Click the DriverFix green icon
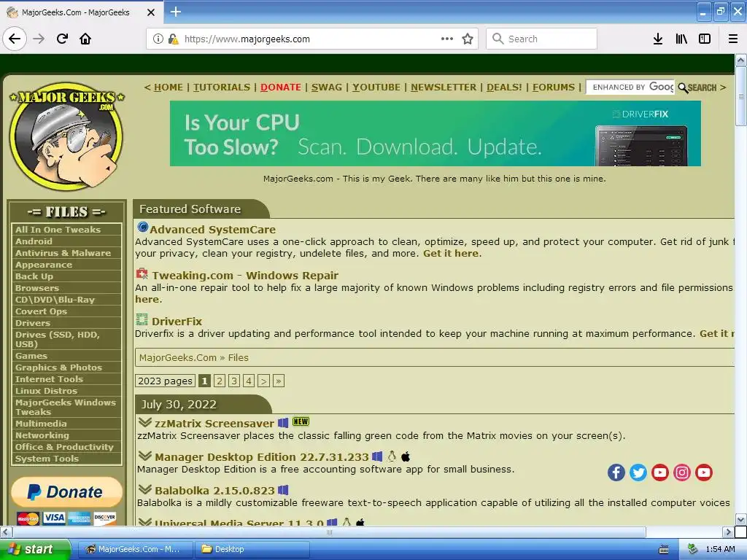Image resolution: width=747 pixels, height=560 pixels. point(142,319)
